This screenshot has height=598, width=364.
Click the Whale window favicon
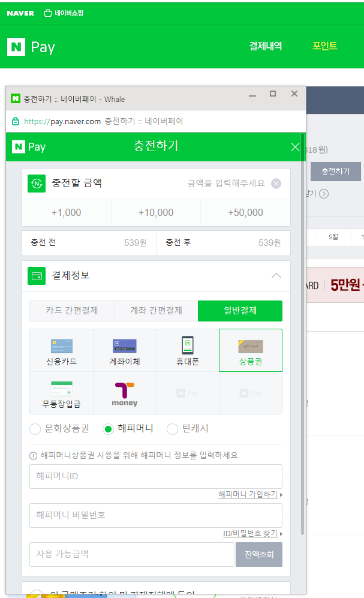tap(15, 99)
